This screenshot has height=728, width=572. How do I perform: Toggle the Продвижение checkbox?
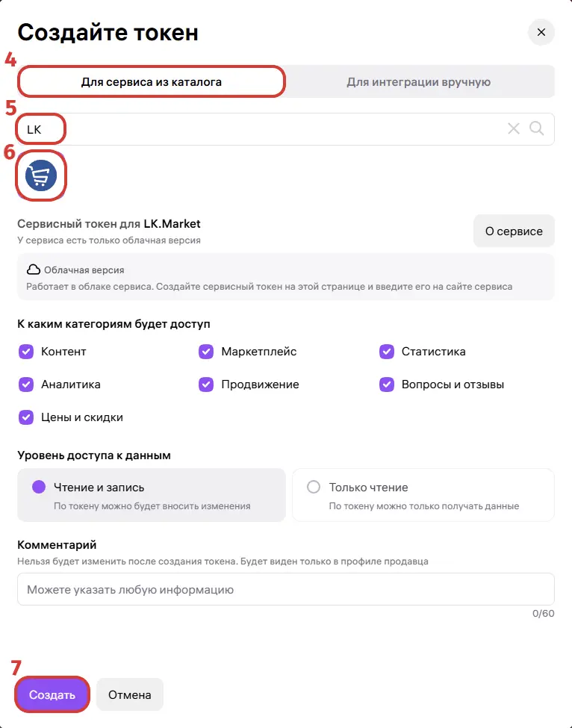(x=206, y=385)
